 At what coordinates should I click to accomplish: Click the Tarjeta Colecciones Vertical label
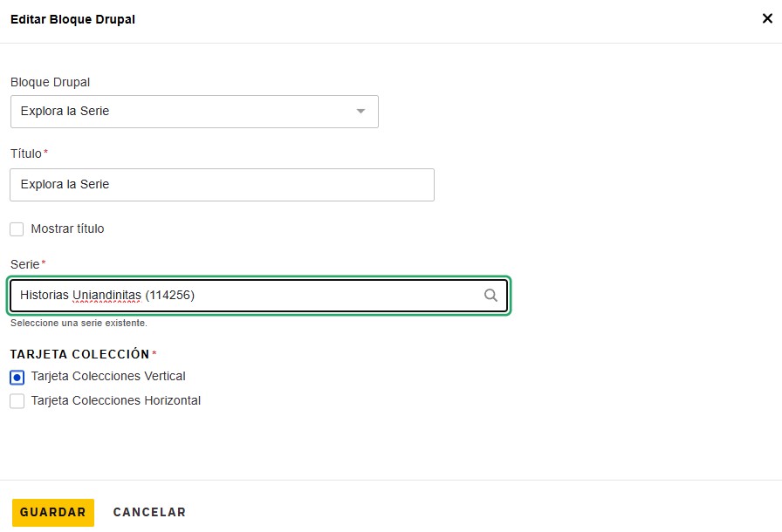pyautogui.click(x=108, y=376)
